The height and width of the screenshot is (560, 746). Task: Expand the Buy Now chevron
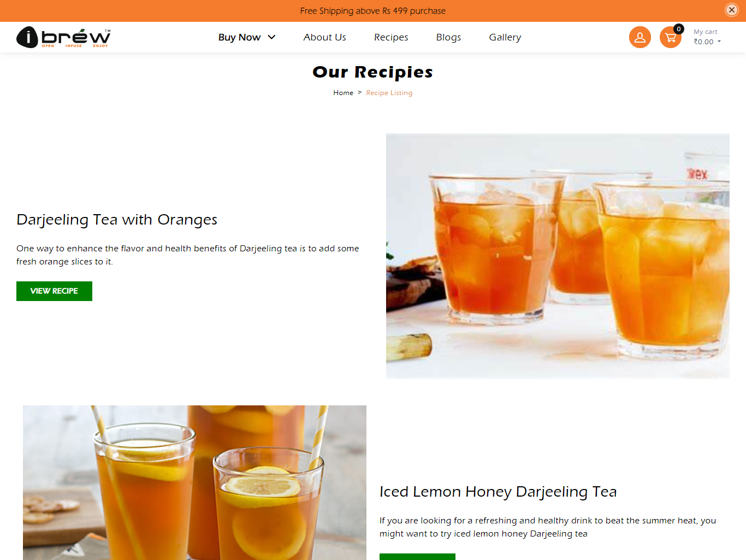271,37
